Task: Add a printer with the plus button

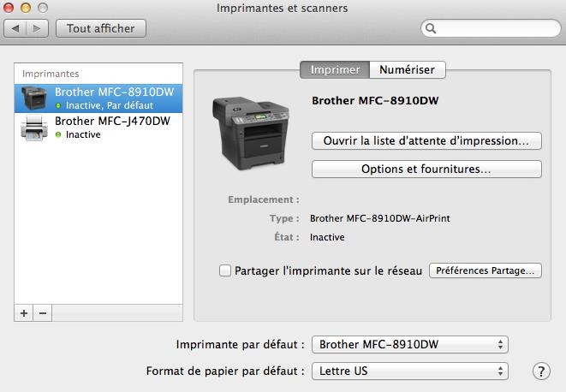Action: 24,313
